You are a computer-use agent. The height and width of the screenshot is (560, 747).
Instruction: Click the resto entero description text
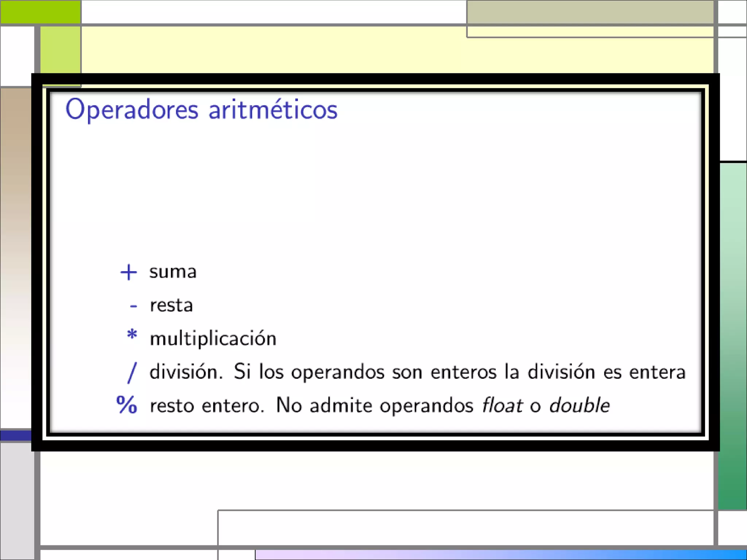coord(206,405)
